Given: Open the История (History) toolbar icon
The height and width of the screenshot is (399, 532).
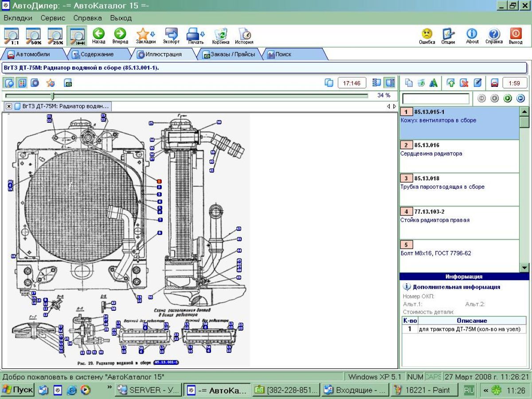Looking at the screenshot, I should click(244, 34).
